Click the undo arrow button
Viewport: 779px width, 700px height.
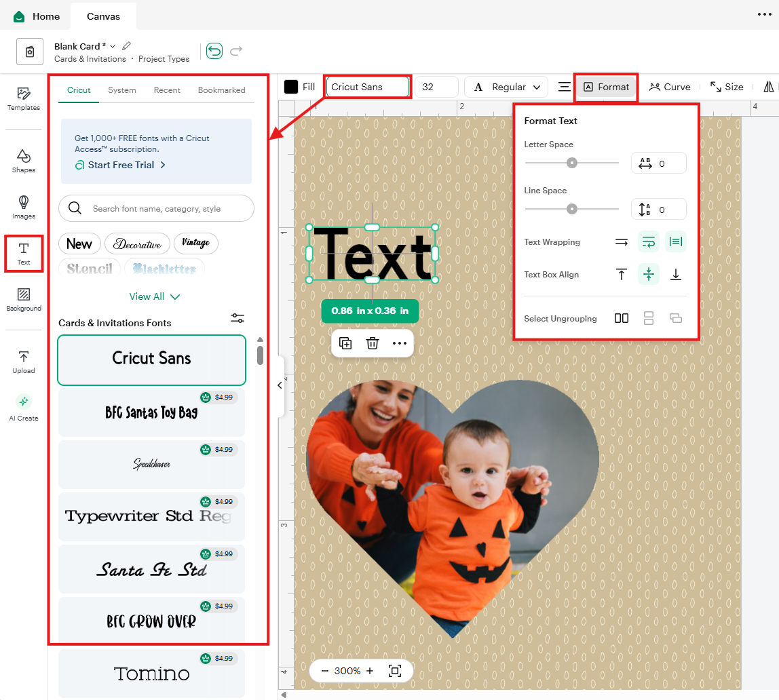tap(214, 51)
